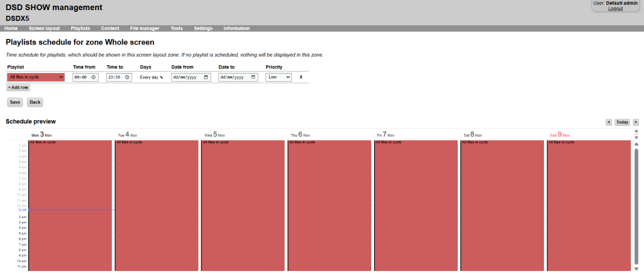The width and height of the screenshot is (644, 276).
Task: Go to next week in schedule preview
Action: pos(636,122)
